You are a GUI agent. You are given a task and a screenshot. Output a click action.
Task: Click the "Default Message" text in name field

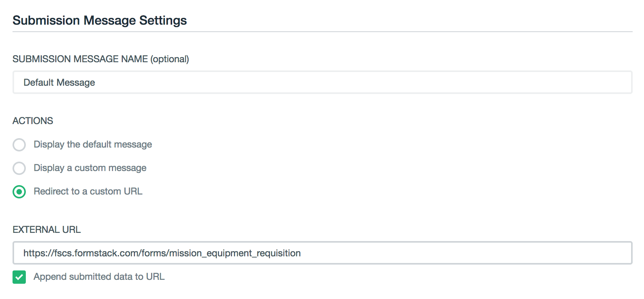point(59,83)
